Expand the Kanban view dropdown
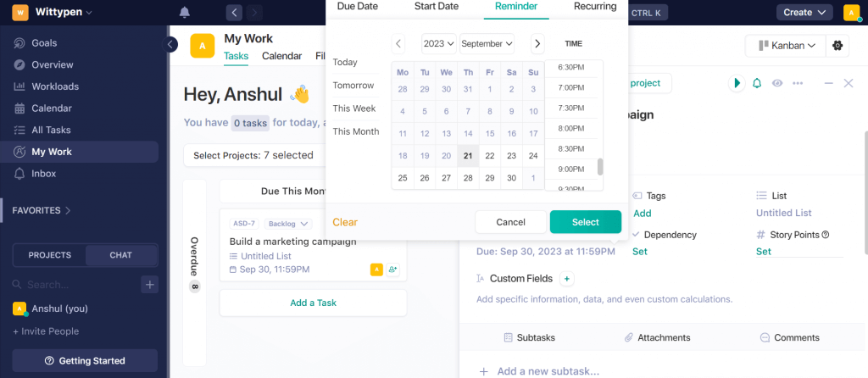868x378 pixels. (786, 46)
